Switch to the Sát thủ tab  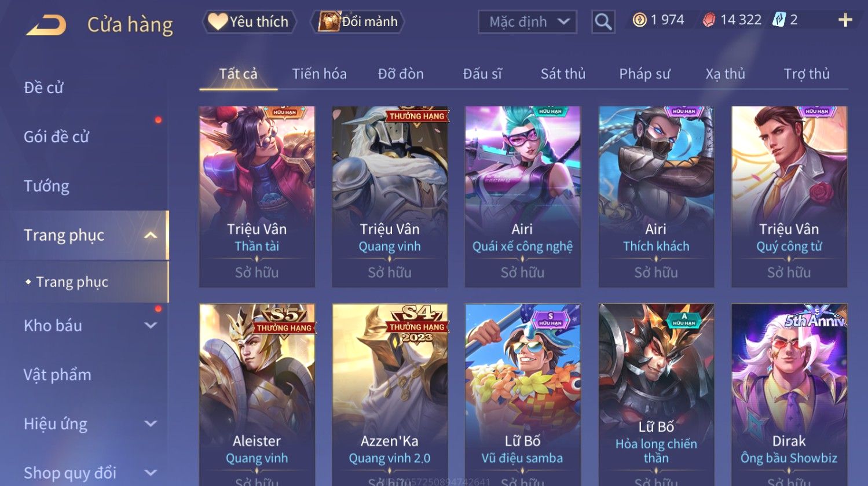point(563,74)
